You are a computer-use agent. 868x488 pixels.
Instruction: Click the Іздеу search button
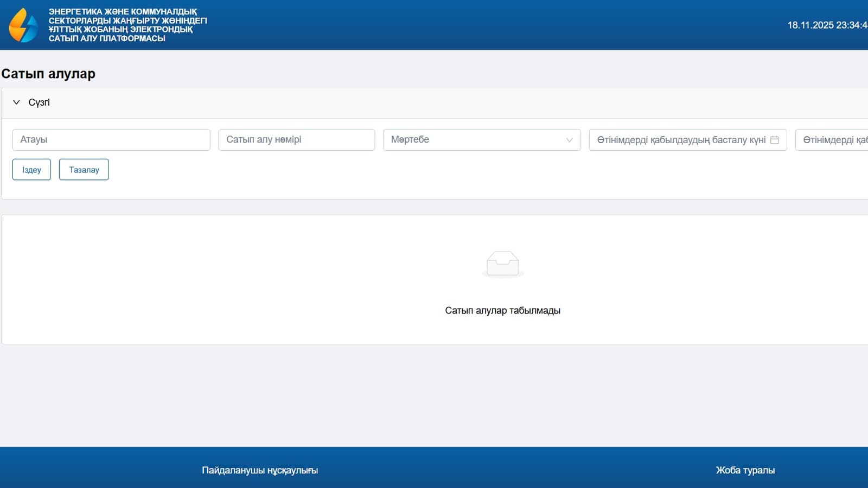(31, 170)
